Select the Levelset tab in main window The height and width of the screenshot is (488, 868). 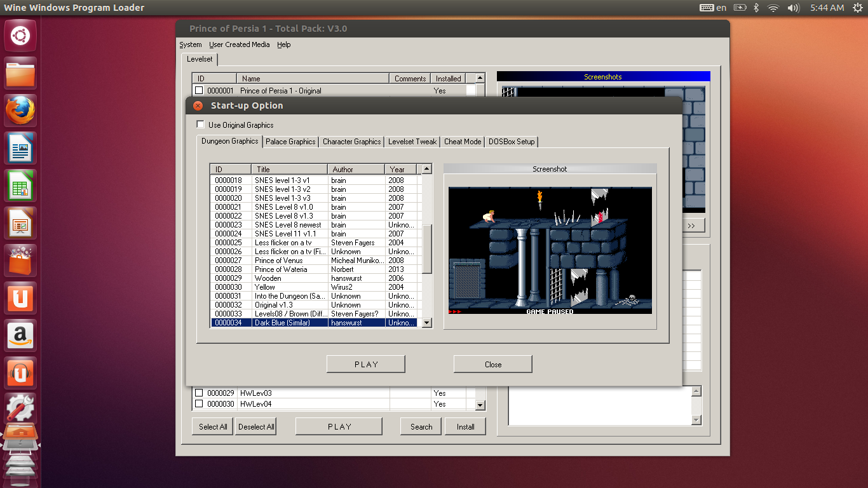[x=200, y=59]
